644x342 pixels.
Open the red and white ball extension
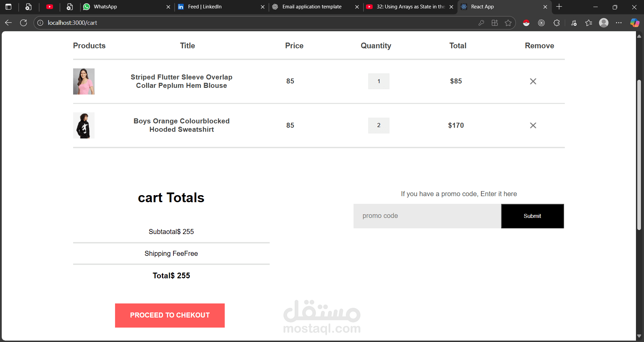pyautogui.click(x=526, y=23)
